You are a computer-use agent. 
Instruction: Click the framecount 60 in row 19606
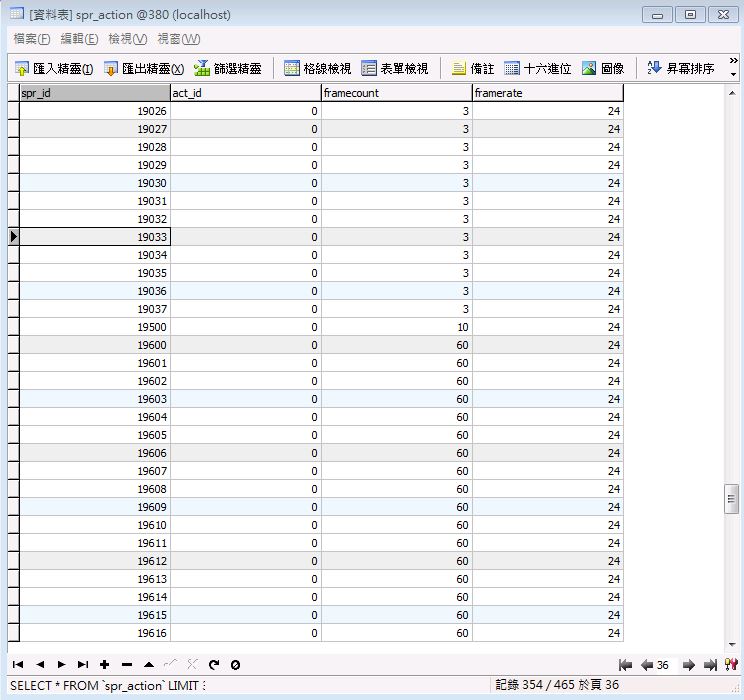point(397,453)
